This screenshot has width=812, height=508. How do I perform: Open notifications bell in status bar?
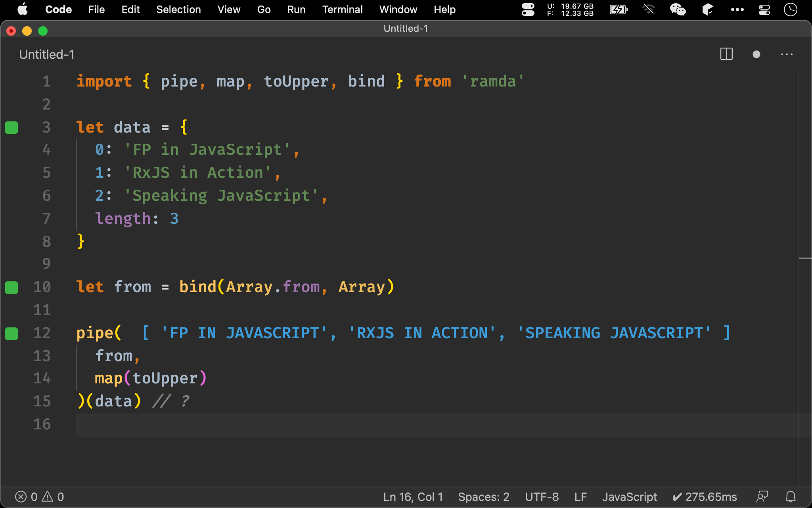point(791,496)
